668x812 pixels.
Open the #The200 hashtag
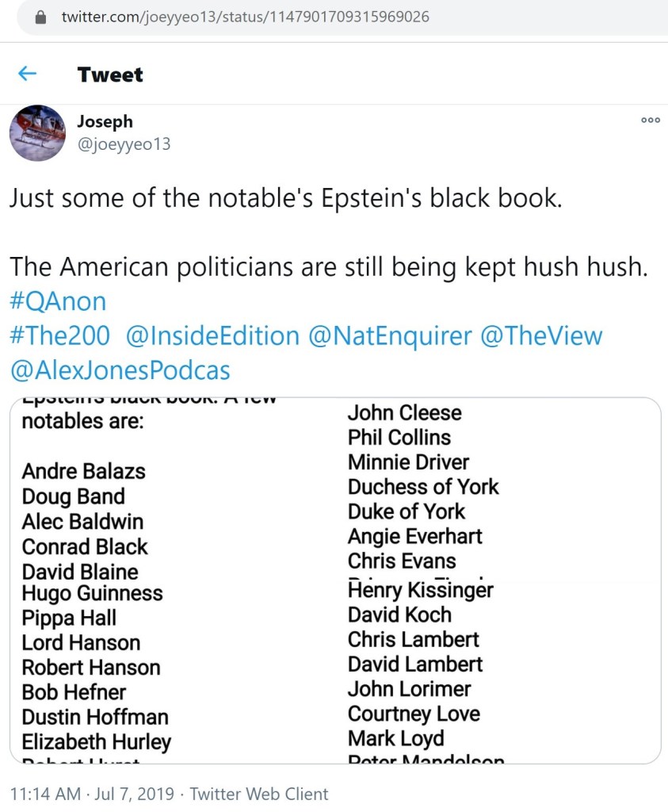(x=60, y=335)
